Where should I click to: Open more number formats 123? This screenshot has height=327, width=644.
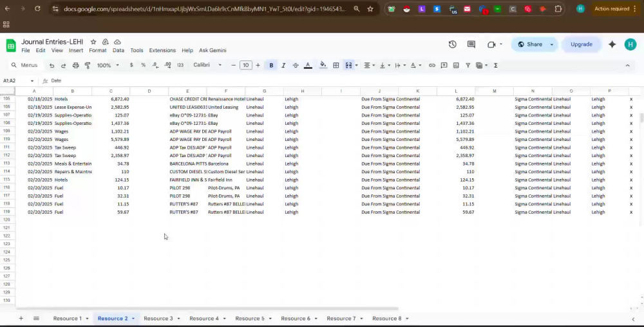[x=180, y=65]
